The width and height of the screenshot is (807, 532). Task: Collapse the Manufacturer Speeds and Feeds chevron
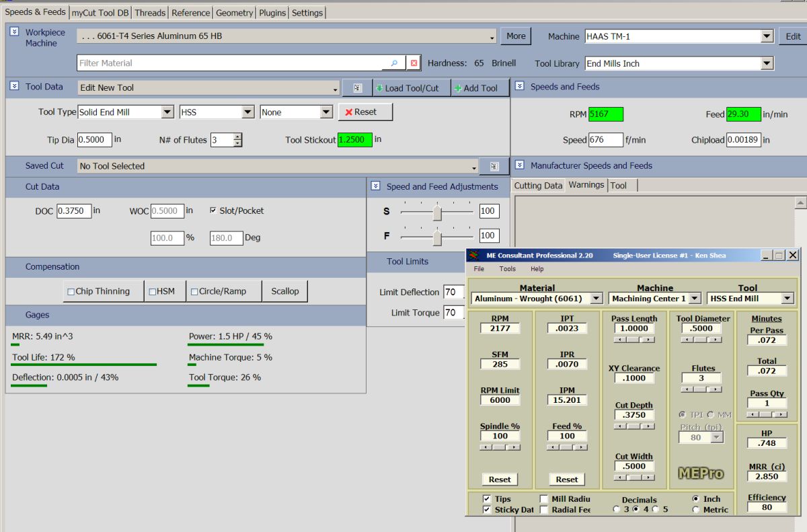pyautogui.click(x=519, y=165)
